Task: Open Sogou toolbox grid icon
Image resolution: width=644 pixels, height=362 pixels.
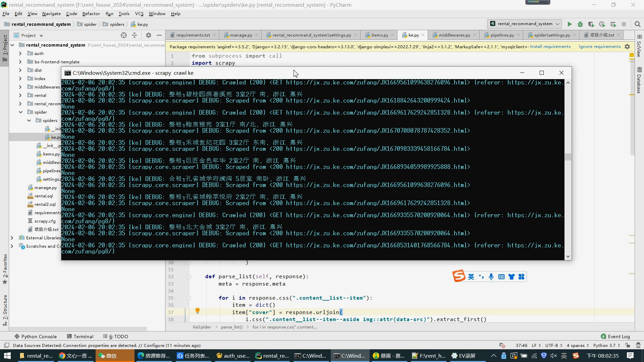Action: 521,277
